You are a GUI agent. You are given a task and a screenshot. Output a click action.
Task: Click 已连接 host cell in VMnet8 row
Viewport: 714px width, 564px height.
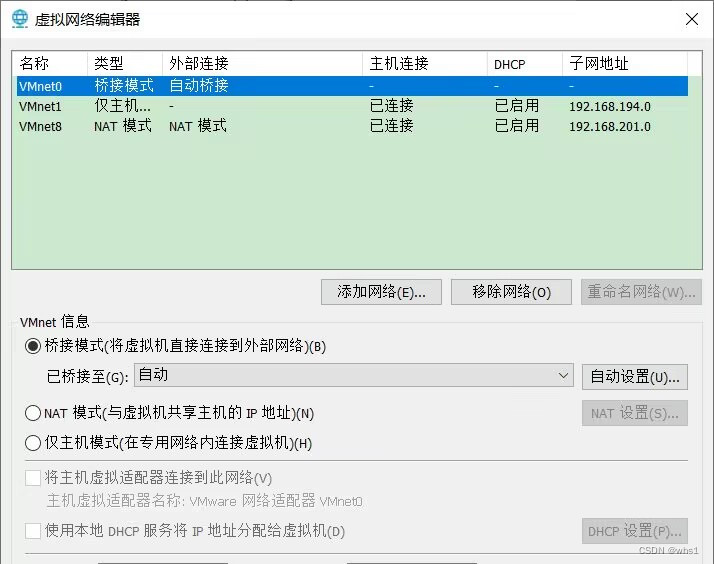pos(392,126)
